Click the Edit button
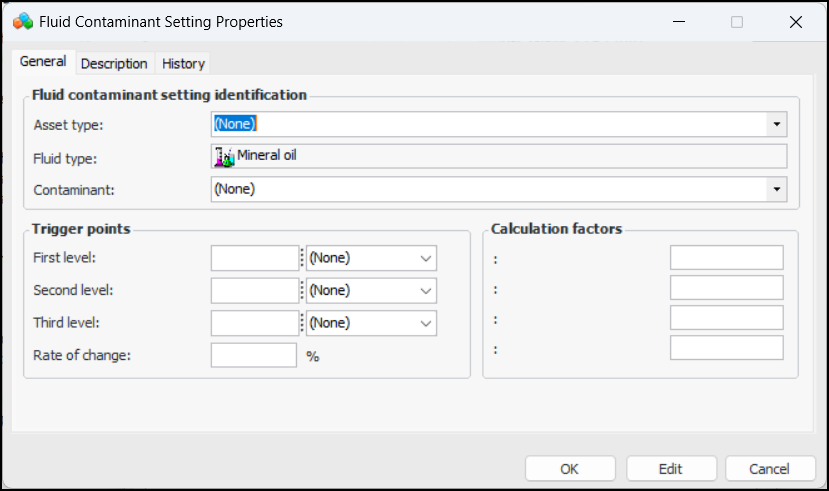 click(671, 468)
